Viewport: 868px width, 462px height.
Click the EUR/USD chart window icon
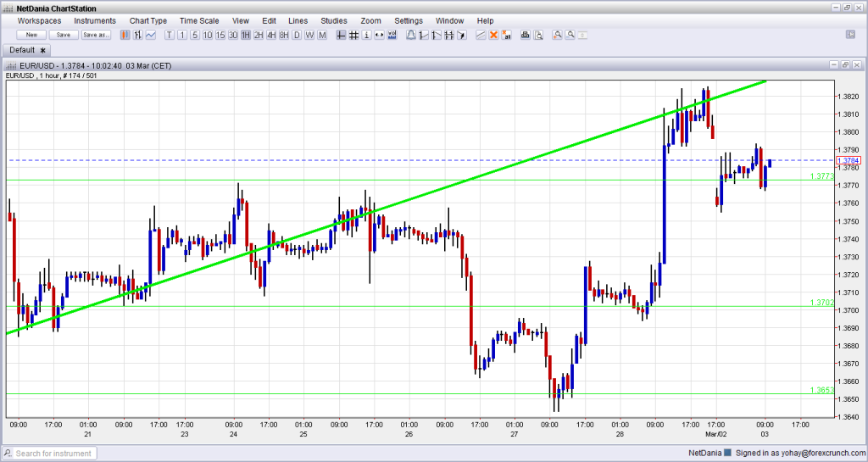10,65
